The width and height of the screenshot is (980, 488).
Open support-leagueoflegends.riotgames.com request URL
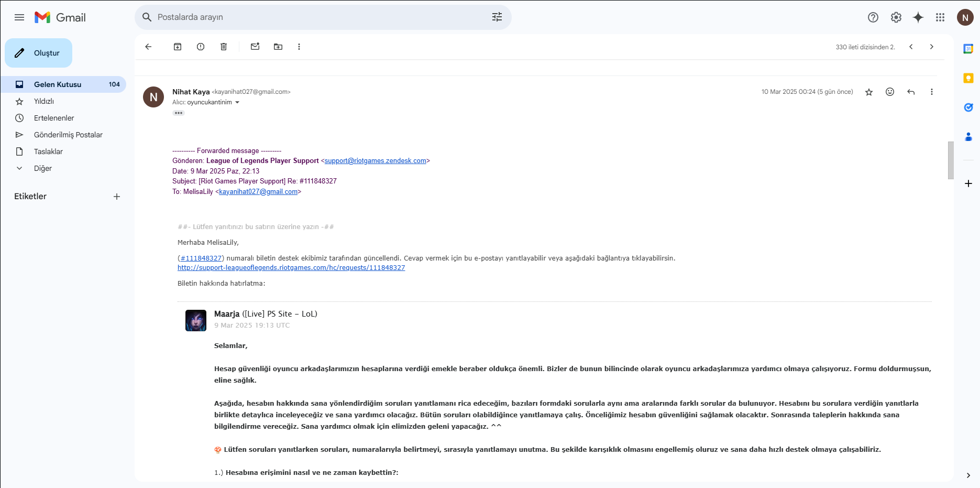pyautogui.click(x=291, y=268)
